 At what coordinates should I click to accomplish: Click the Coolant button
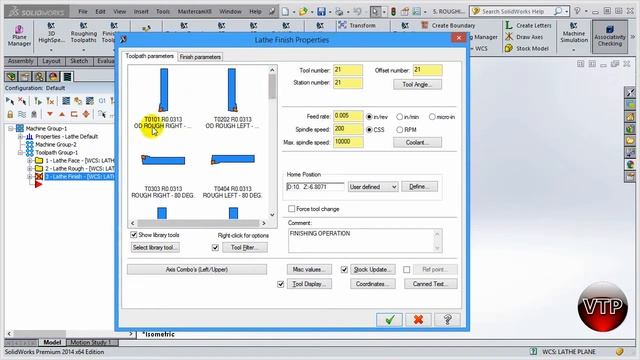417,142
